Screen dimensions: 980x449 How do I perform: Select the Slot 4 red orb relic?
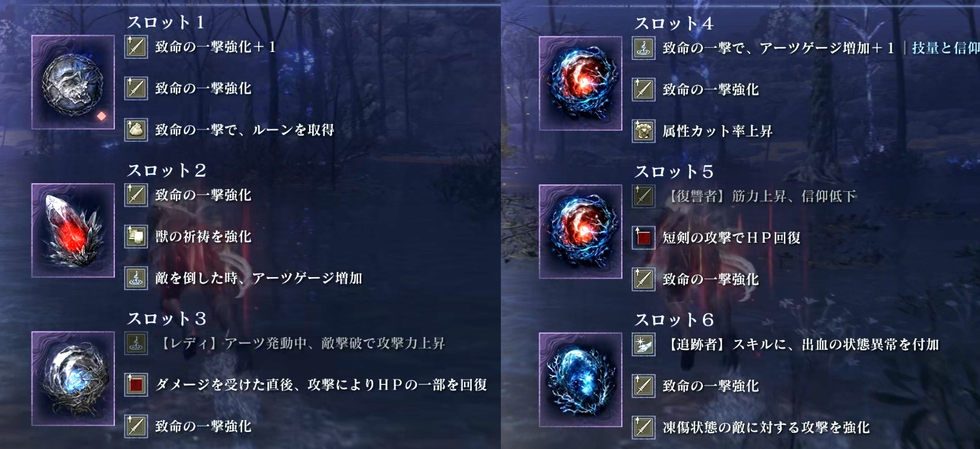tap(581, 84)
